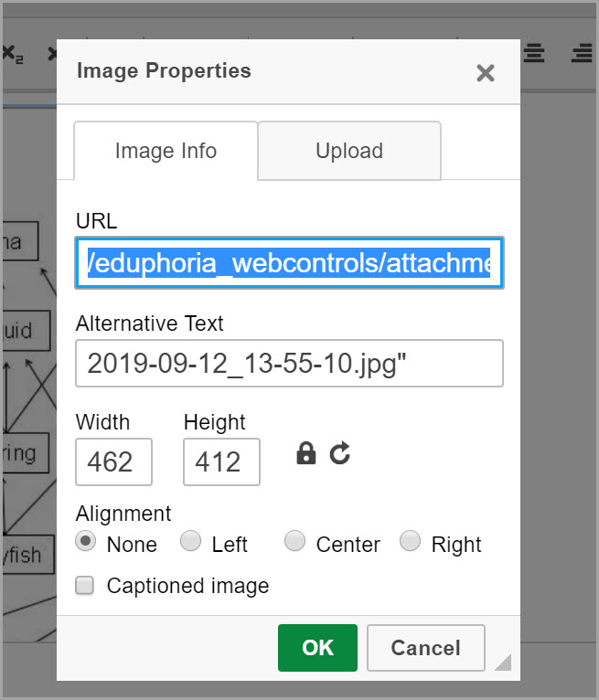Click the subscript icon in toolbar
The image size is (599, 700).
[x=13, y=54]
